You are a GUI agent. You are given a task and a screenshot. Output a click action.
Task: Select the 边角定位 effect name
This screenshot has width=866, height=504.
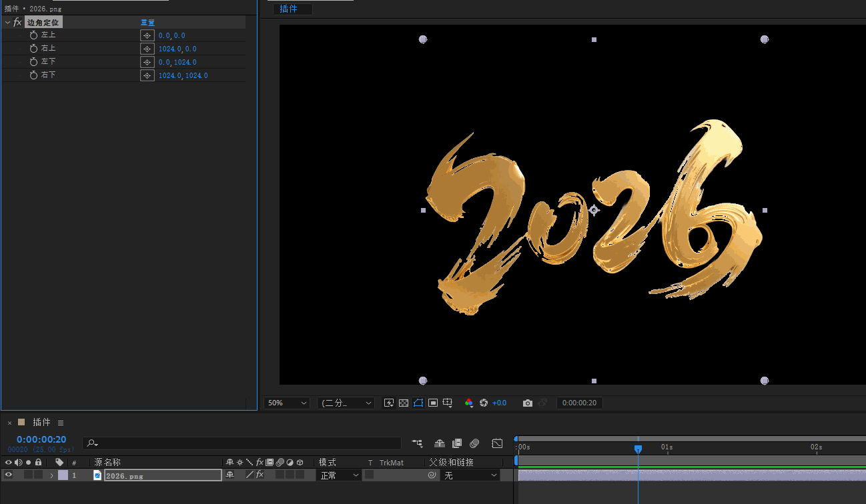tap(43, 22)
